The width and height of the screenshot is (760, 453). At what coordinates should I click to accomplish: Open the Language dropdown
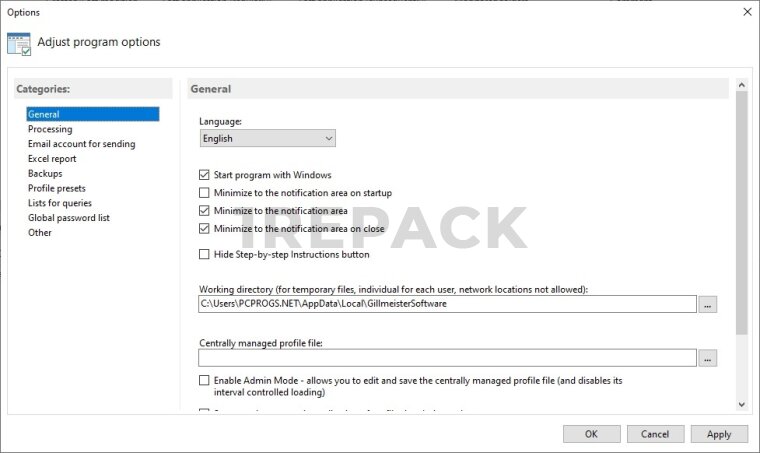(268, 139)
